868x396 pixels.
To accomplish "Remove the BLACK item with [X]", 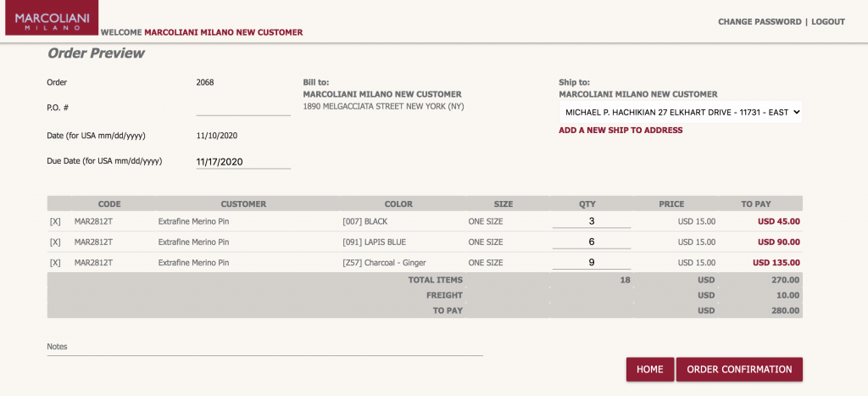I will pos(55,221).
